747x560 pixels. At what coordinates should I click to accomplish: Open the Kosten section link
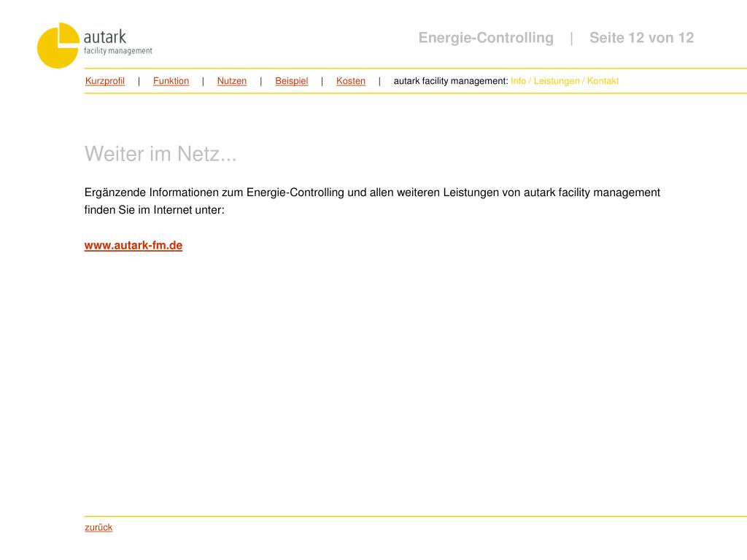point(351,81)
